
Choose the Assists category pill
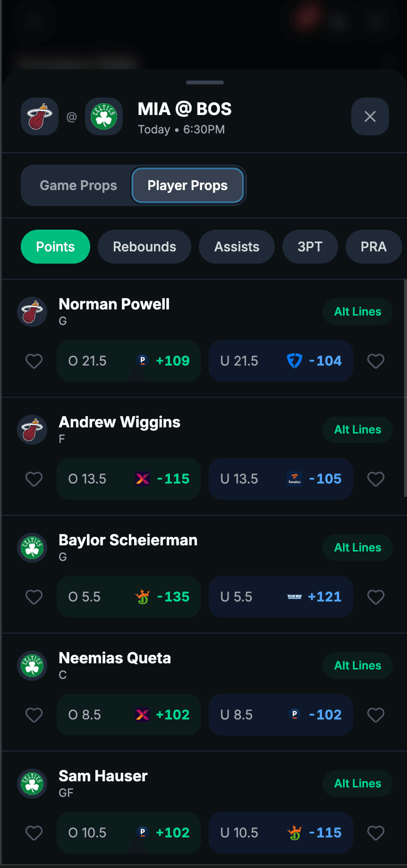(x=236, y=247)
